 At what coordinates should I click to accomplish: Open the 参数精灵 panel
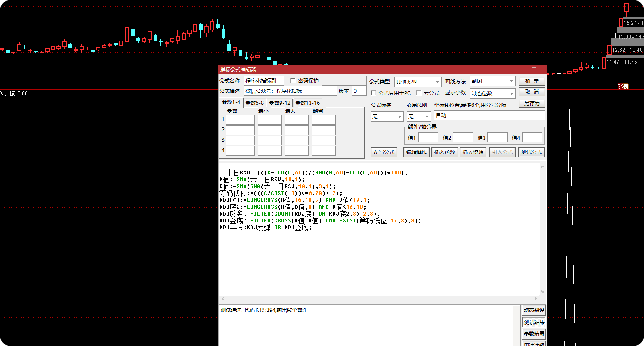pos(534,334)
